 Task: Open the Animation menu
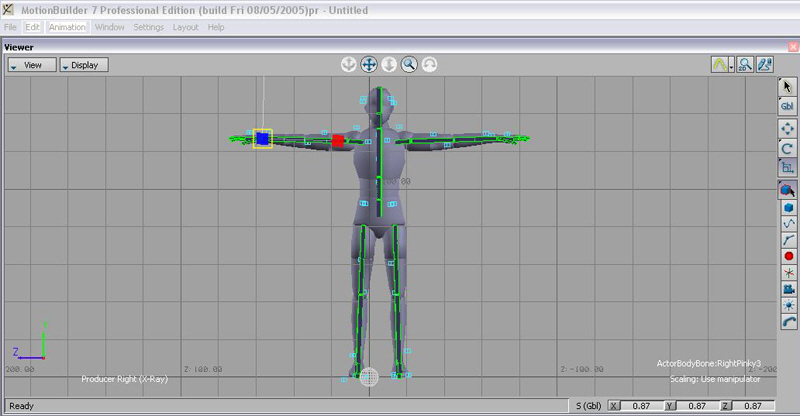68,27
